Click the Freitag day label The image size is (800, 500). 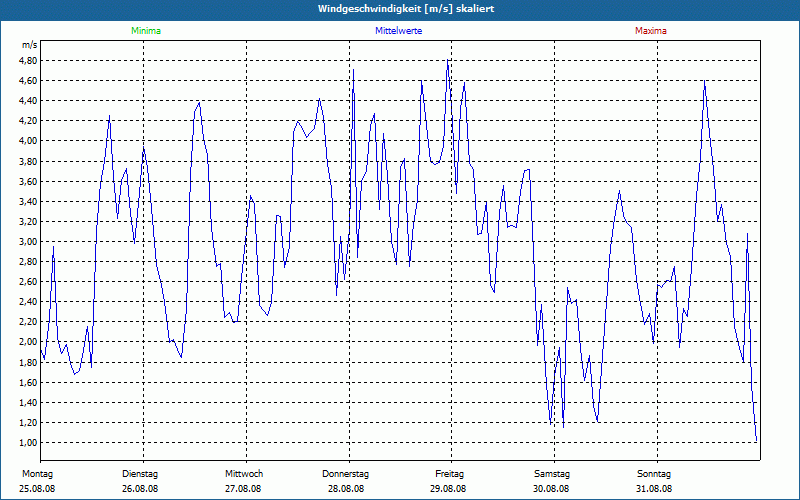pyautogui.click(x=449, y=474)
